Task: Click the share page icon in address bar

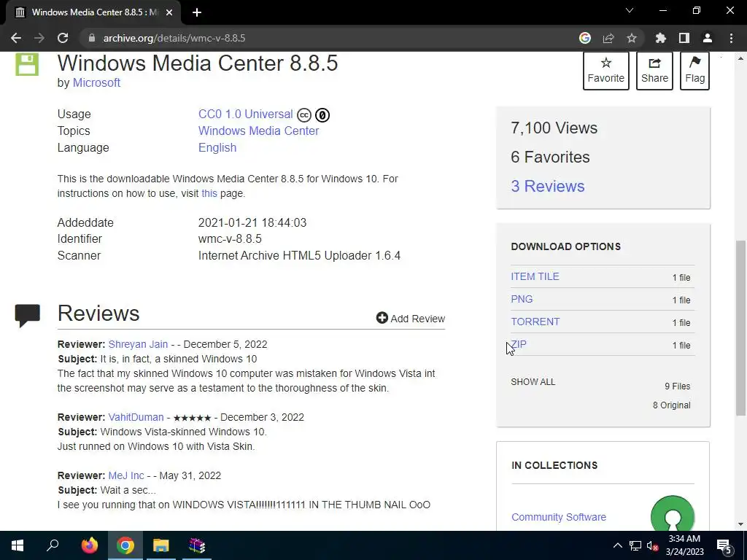Action: (608, 38)
